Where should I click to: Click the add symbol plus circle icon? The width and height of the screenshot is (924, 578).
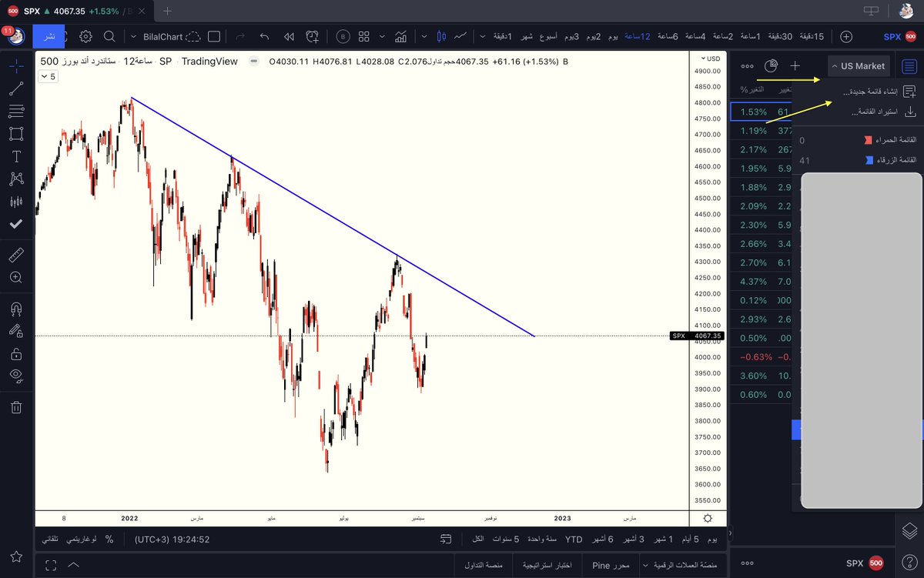coord(846,36)
